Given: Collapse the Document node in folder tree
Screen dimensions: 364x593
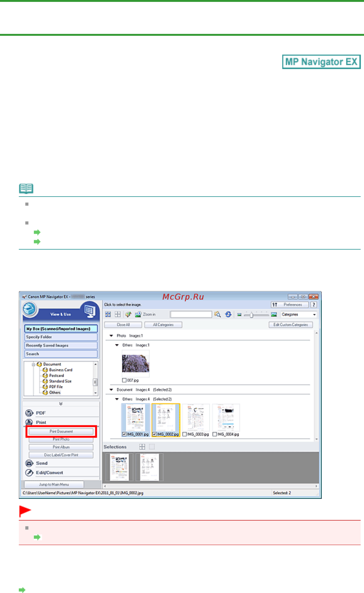Looking at the screenshot, I should pyautogui.click(x=33, y=365).
